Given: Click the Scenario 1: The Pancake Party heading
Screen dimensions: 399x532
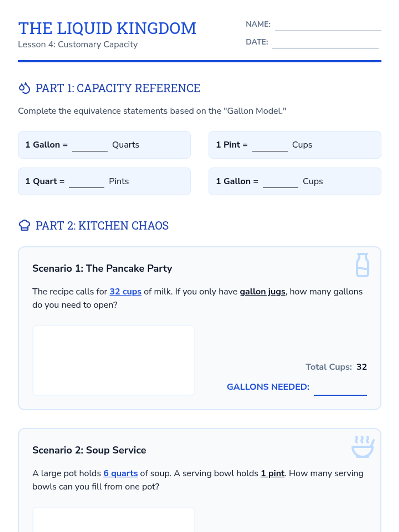Looking at the screenshot, I should (x=102, y=268).
